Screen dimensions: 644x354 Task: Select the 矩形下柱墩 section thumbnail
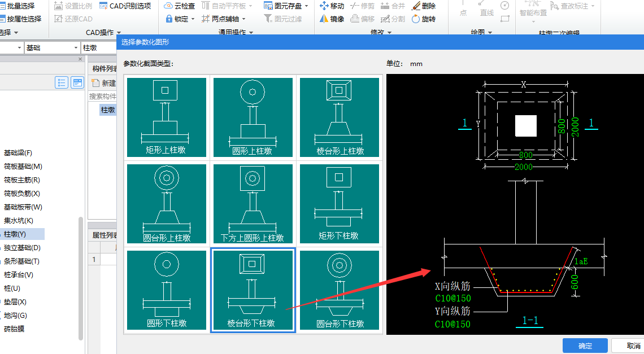pyautogui.click(x=340, y=204)
